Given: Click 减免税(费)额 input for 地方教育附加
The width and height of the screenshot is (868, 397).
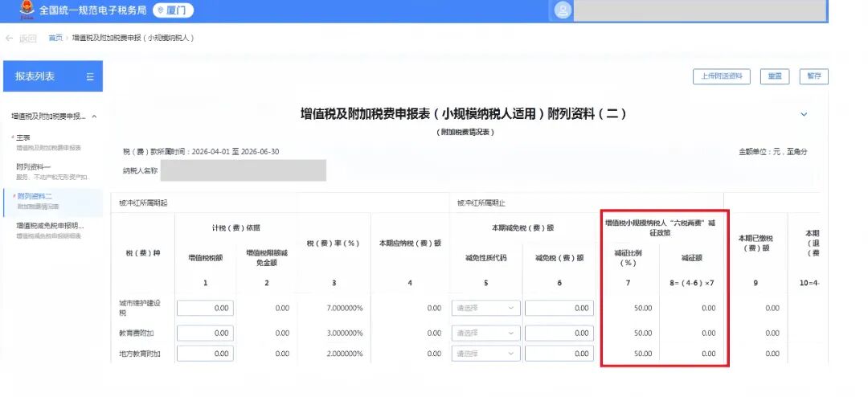Looking at the screenshot, I should point(559,354).
